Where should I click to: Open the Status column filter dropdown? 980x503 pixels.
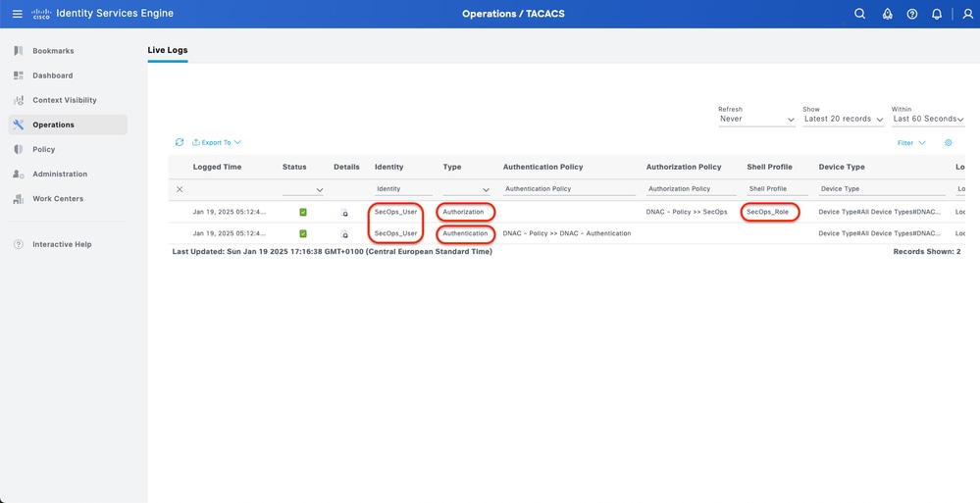click(303, 189)
